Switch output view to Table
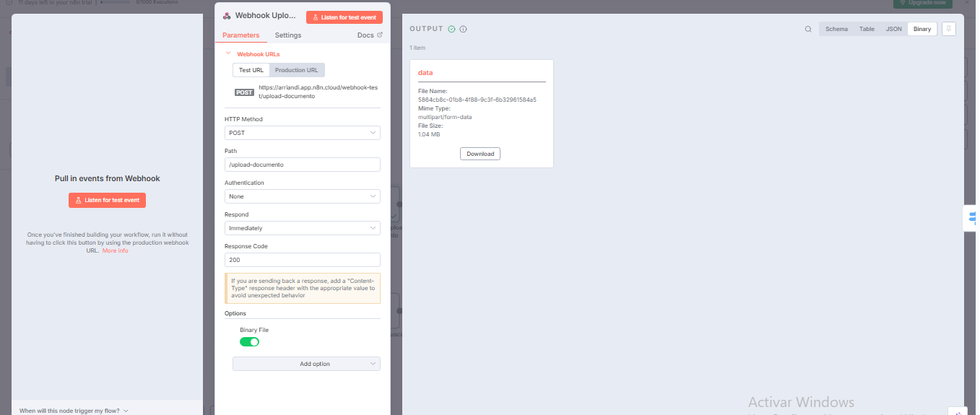Screen dimensions: 980x415 tap(867, 29)
